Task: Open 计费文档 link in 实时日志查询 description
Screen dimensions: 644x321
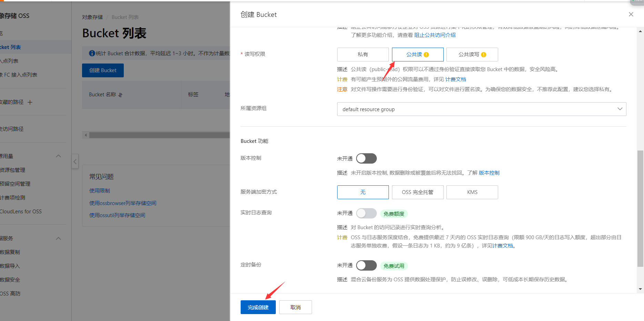Action: coord(502,246)
